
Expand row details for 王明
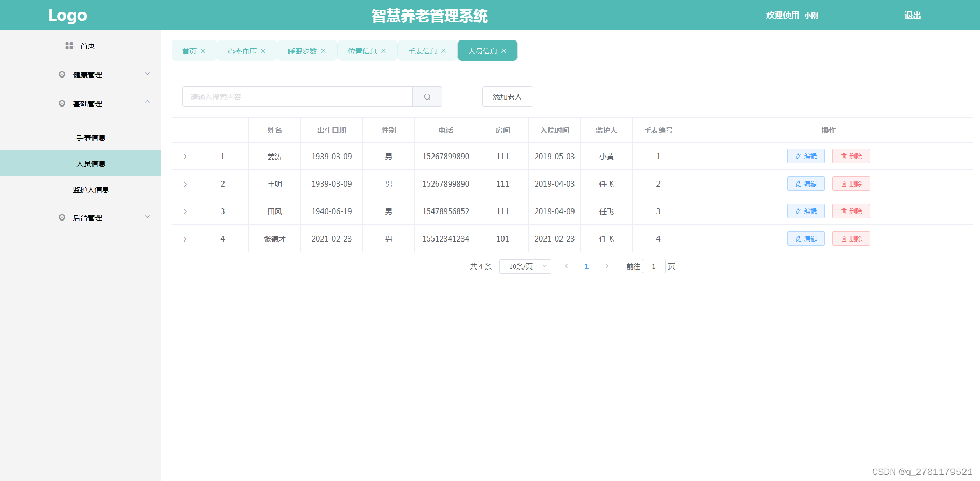coord(185,184)
